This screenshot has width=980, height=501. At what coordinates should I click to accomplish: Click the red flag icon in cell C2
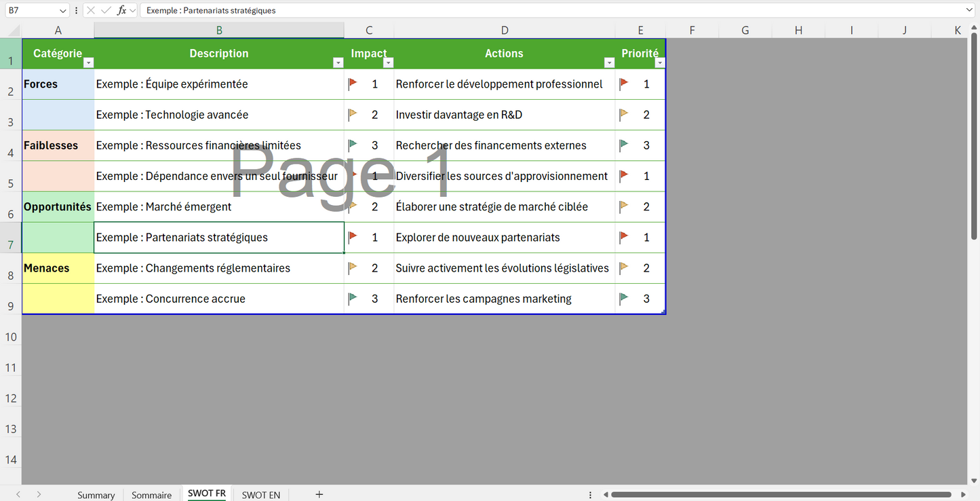pos(353,84)
